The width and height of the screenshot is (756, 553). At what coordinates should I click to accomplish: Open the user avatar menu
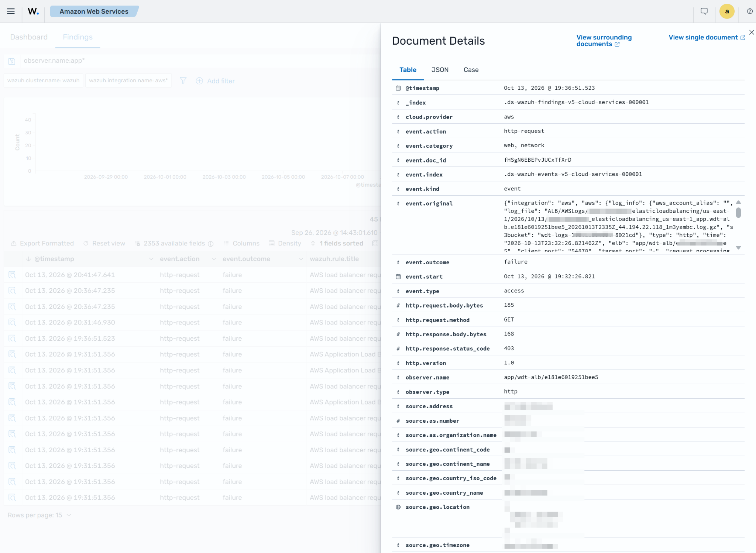point(727,11)
